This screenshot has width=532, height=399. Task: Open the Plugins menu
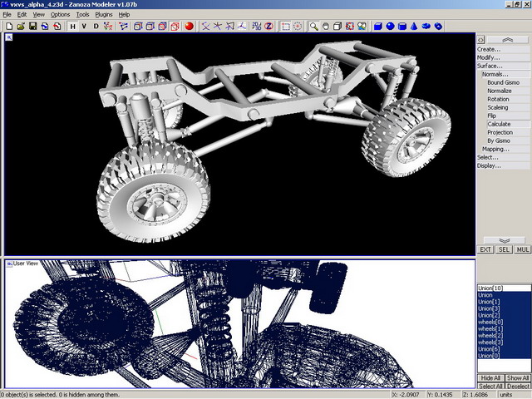(x=104, y=14)
